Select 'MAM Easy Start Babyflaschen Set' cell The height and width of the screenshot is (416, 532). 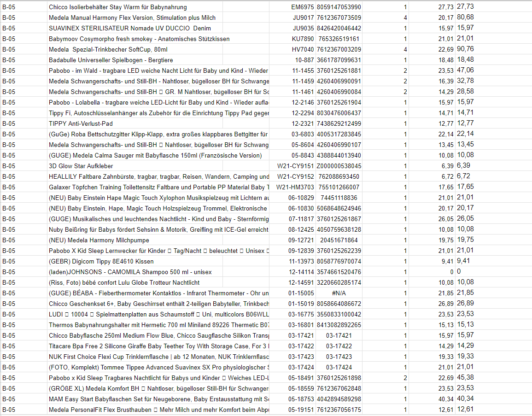158,399
